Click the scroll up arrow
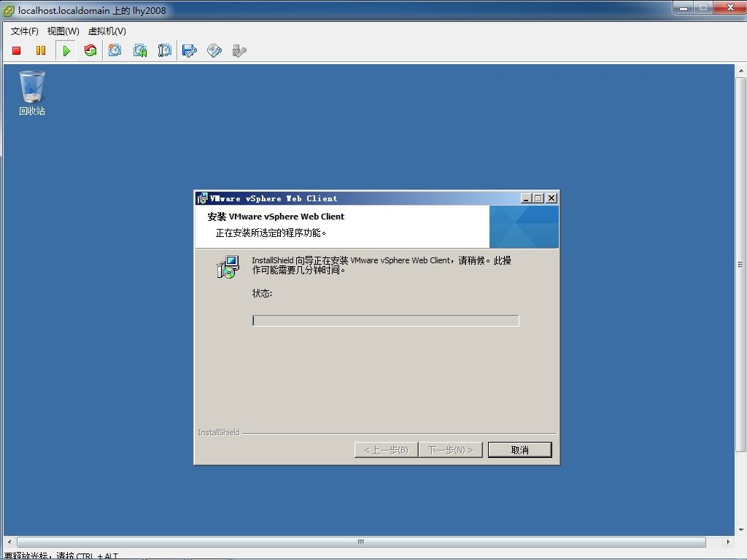Image resolution: width=747 pixels, height=560 pixels. click(741, 71)
